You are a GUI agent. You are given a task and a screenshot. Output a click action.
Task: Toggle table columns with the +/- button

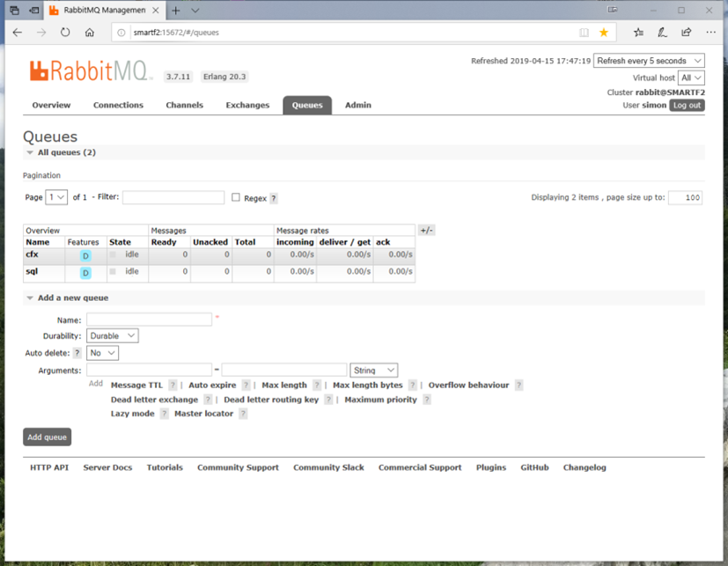point(426,231)
